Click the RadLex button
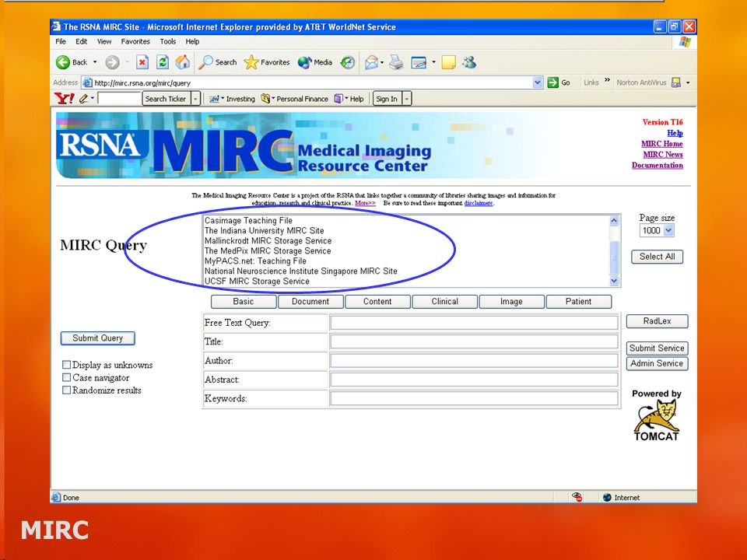 pos(657,321)
